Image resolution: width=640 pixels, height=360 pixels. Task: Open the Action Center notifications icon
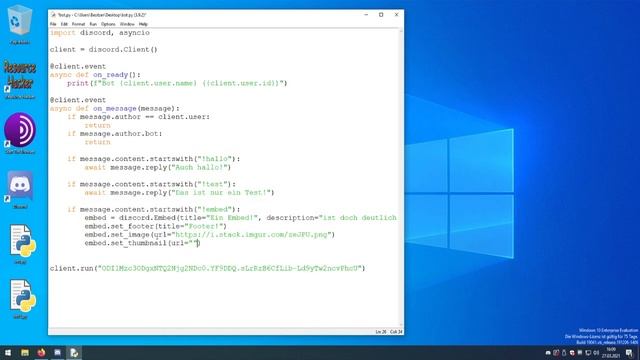(629, 353)
